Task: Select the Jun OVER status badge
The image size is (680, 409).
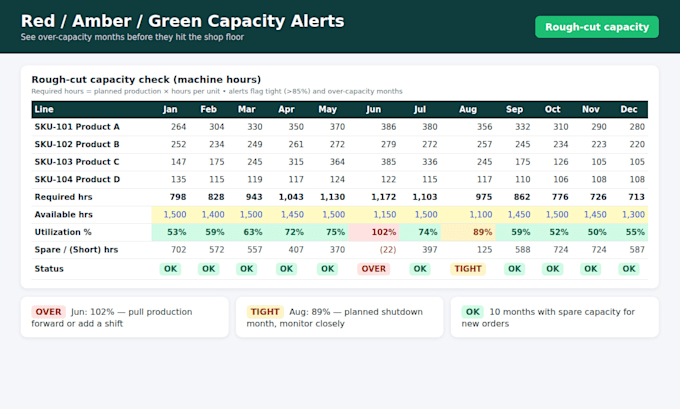Action: pyautogui.click(x=373, y=269)
